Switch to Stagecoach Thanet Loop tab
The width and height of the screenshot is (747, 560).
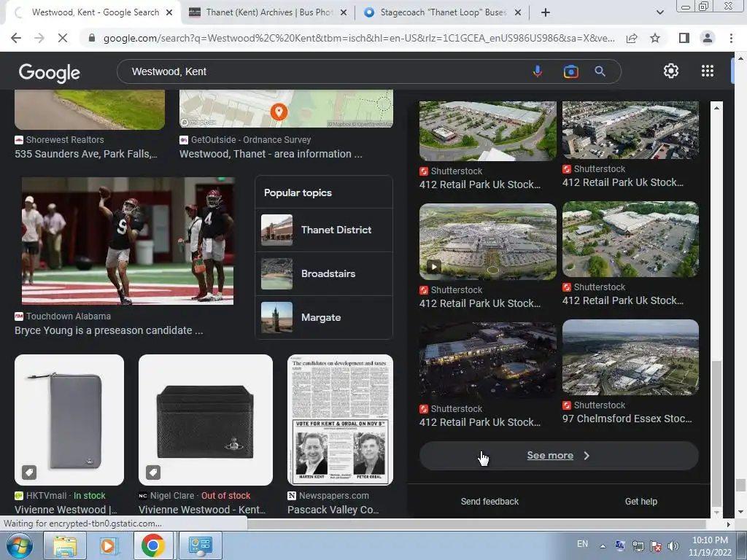tap(443, 12)
